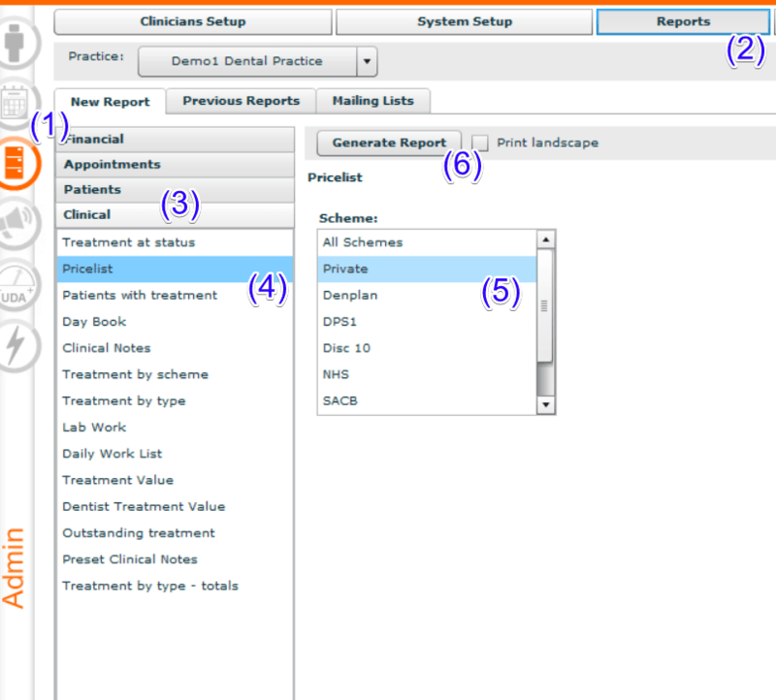Viewport: 776px width, 700px height.
Task: Select the orange Admin cabinet icon
Action: coord(18,162)
